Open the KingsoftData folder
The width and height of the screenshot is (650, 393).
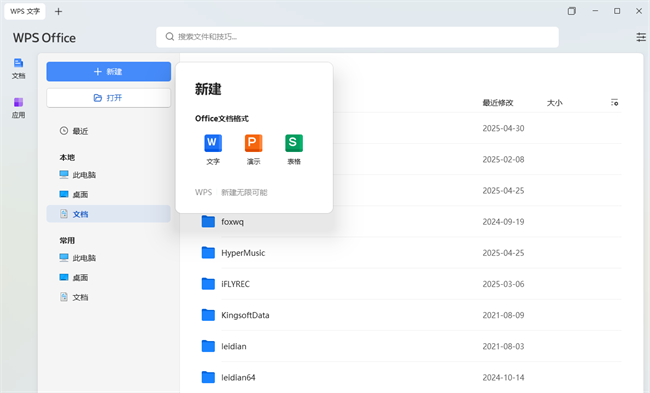click(x=245, y=315)
